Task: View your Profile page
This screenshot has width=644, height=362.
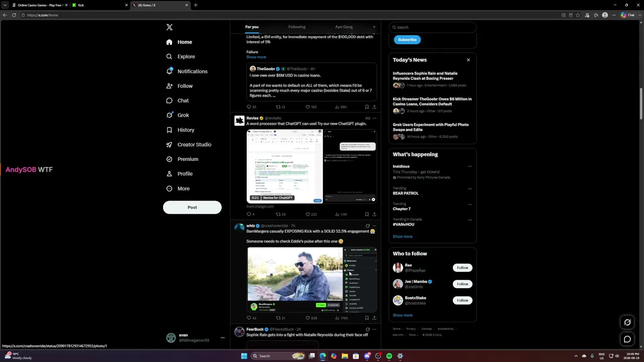Action: [x=180, y=173]
